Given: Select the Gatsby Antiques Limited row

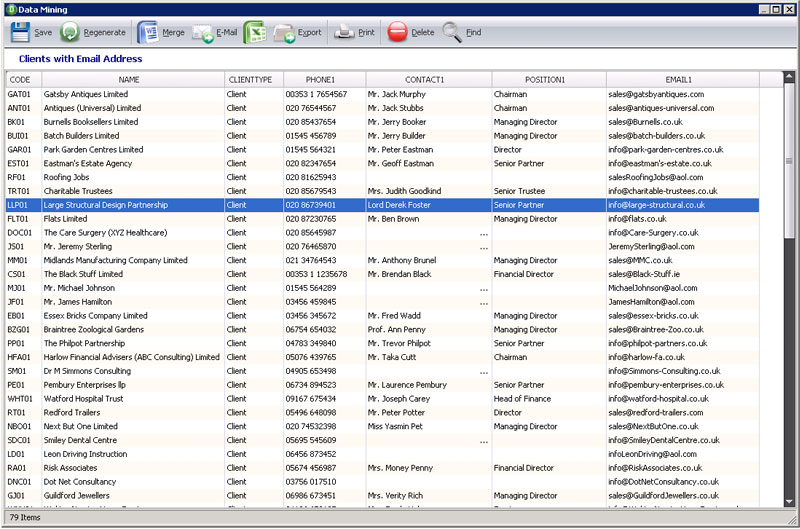Looking at the screenshot, I should click(x=383, y=94).
